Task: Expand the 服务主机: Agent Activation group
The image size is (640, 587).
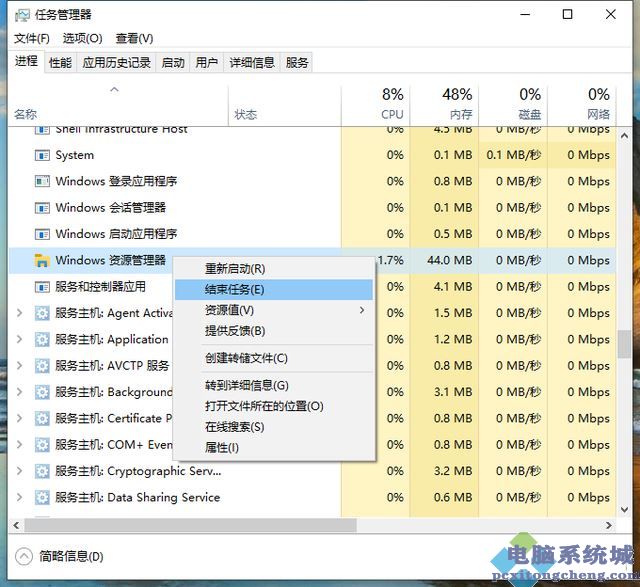Action: pos(19,313)
